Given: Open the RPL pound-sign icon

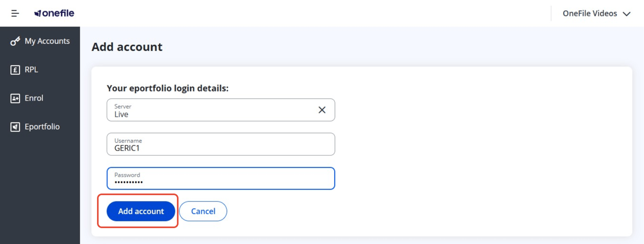Looking at the screenshot, I should click(x=15, y=70).
